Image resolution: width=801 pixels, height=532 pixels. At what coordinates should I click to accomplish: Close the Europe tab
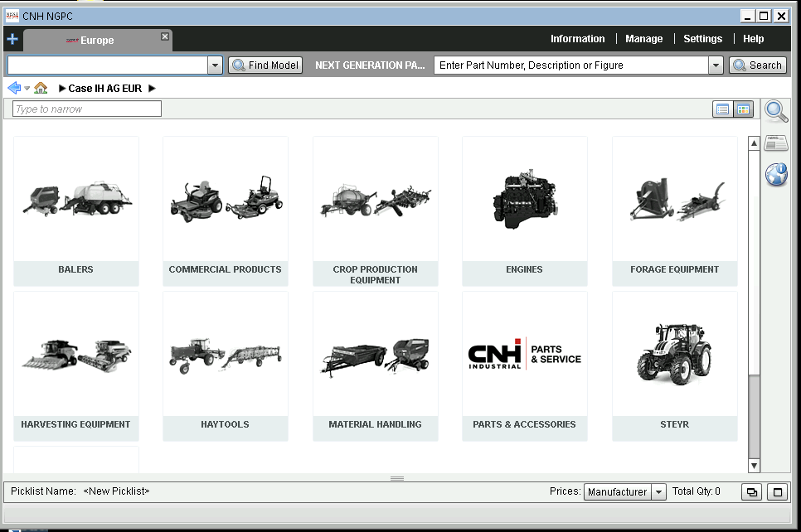coord(165,36)
